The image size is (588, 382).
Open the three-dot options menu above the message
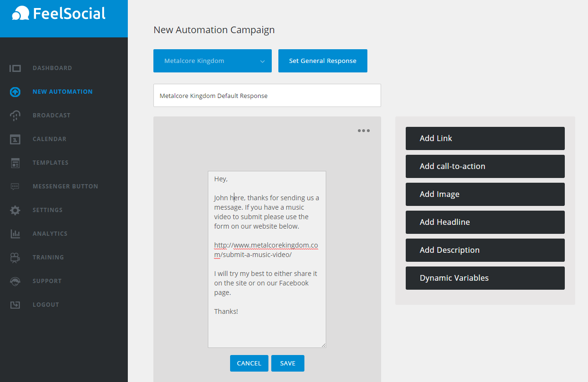click(x=364, y=130)
